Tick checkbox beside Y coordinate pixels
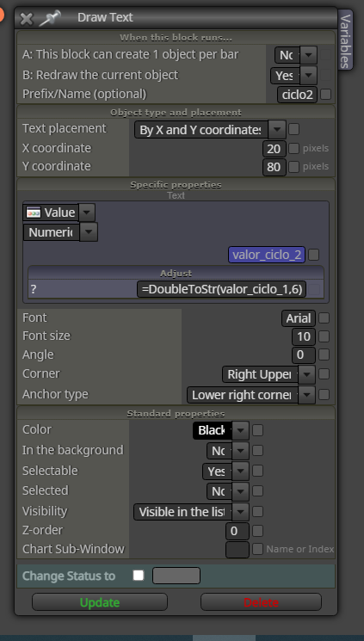 [x=293, y=166]
